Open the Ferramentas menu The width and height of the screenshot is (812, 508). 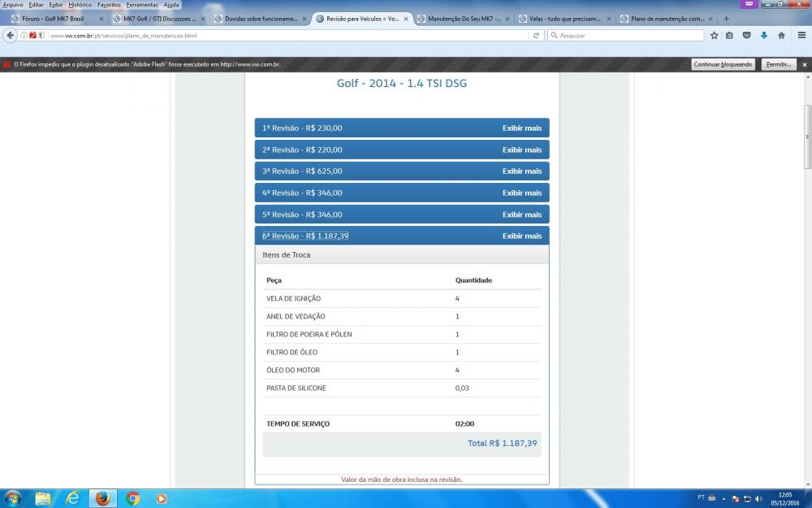pyautogui.click(x=142, y=5)
